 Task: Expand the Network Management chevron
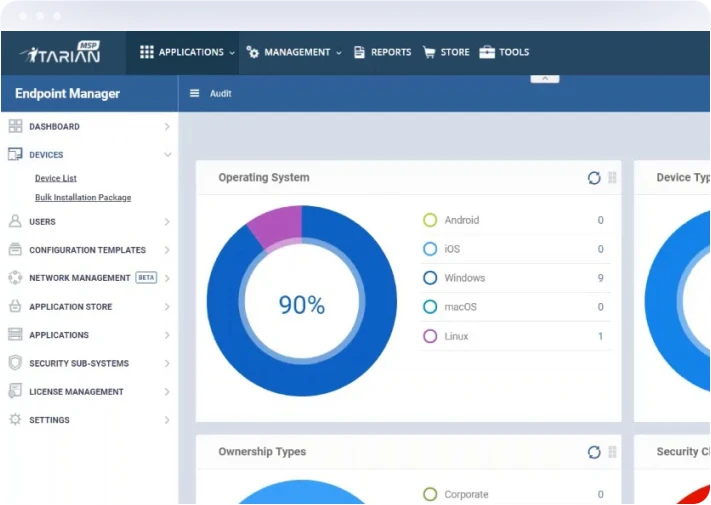click(167, 278)
